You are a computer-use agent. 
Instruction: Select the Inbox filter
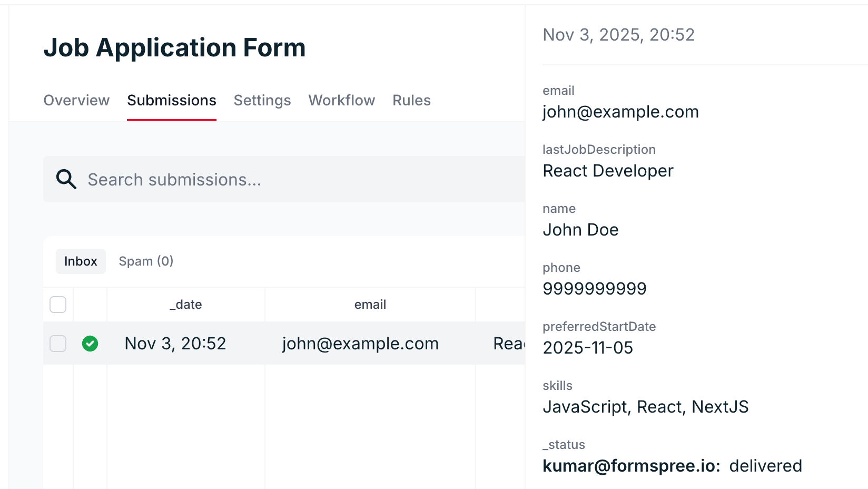81,261
